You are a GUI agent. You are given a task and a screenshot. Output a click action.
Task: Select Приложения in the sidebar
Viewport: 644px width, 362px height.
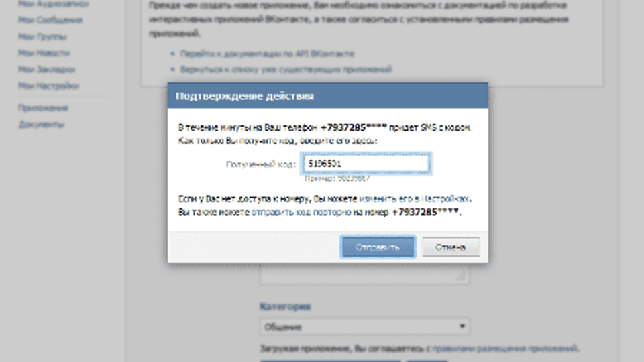click(x=43, y=108)
